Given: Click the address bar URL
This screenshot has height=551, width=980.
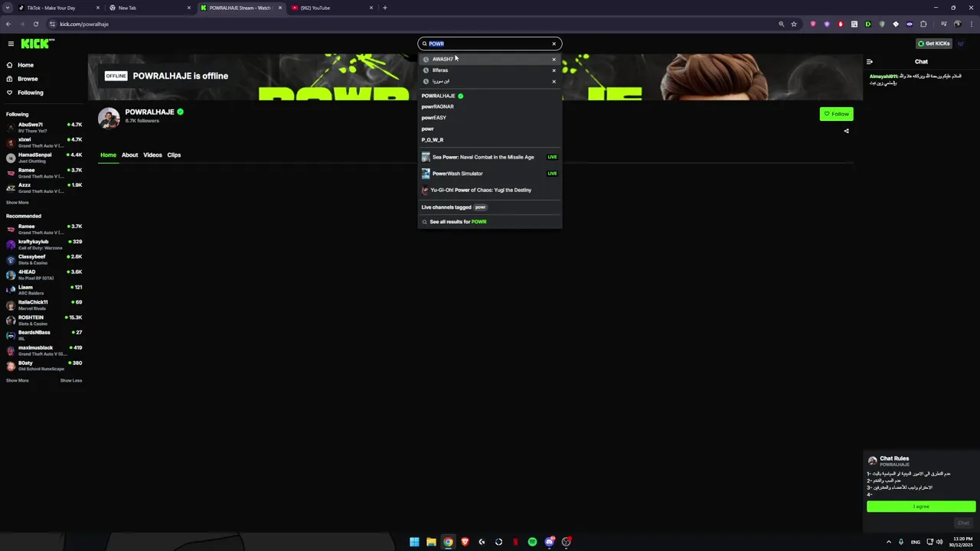Looking at the screenshot, I should [x=84, y=24].
